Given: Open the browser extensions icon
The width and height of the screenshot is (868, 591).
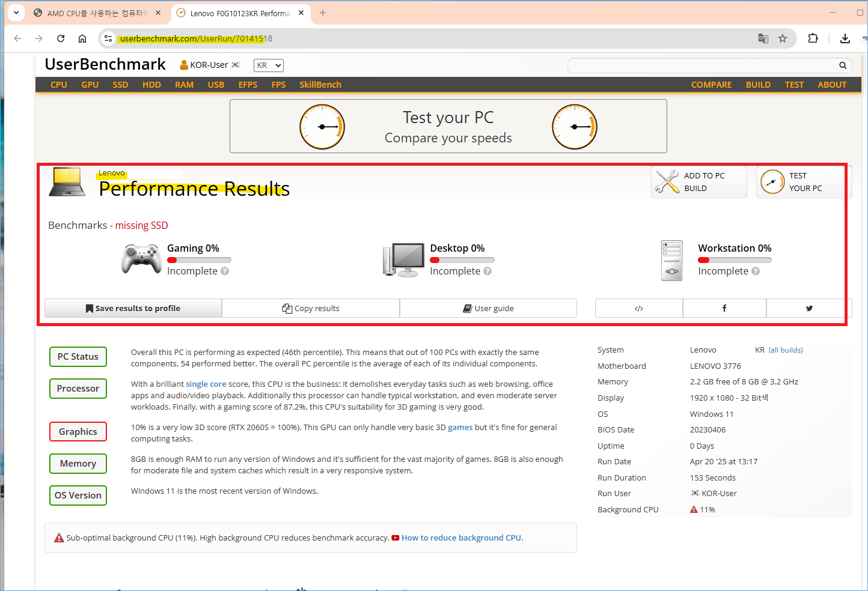Looking at the screenshot, I should pos(813,38).
